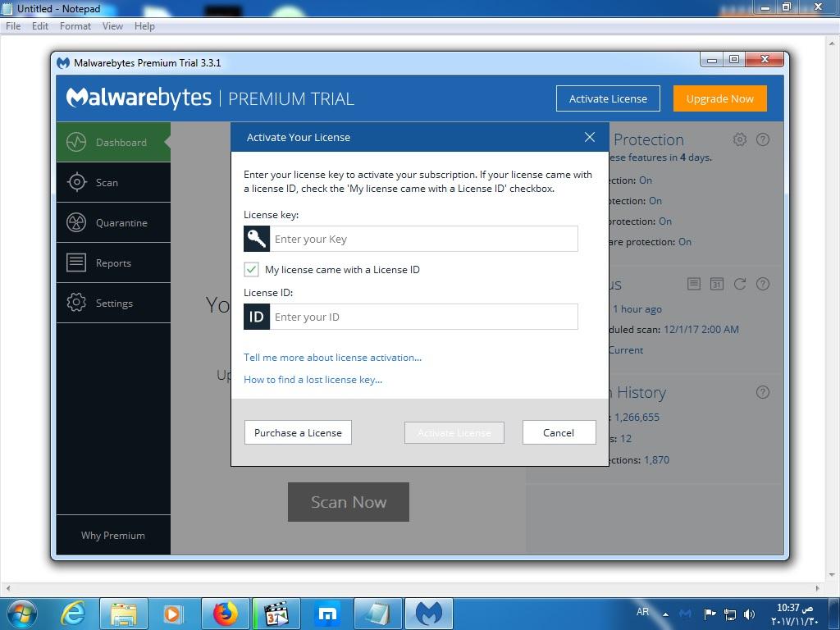Click Reports list icon

[76, 262]
